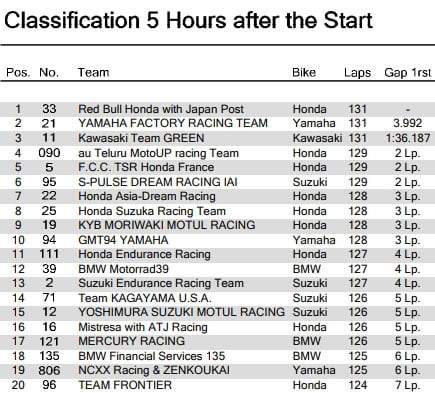Select the MERCURY RACING team row
The width and height of the screenshot is (435, 393).
coord(217,341)
